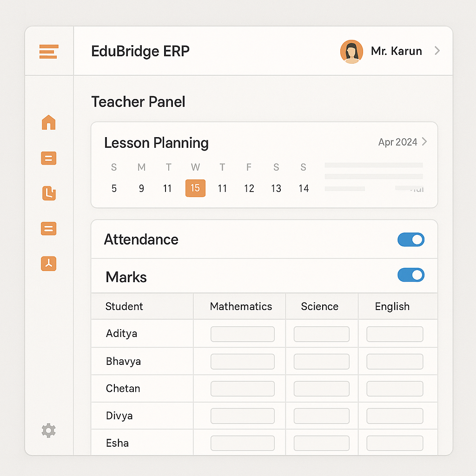The height and width of the screenshot is (476, 476).
Task: Click the Mr. Karun username
Action: (x=397, y=51)
